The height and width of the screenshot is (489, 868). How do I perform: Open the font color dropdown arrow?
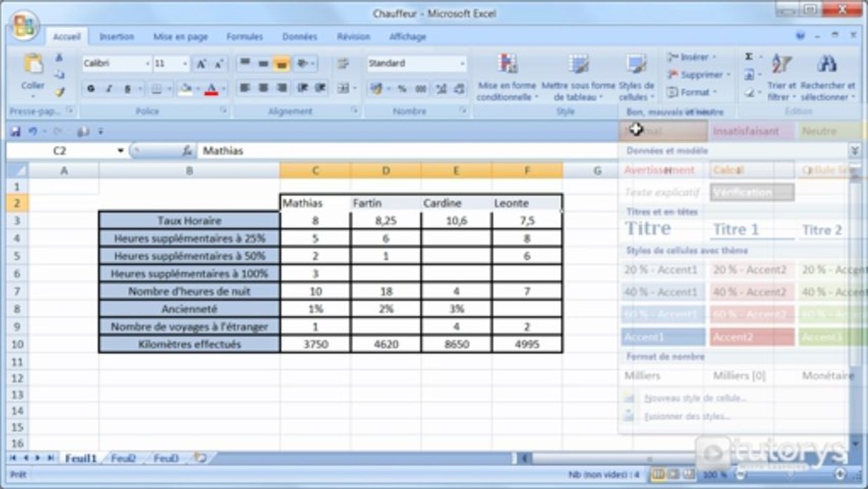tap(223, 88)
